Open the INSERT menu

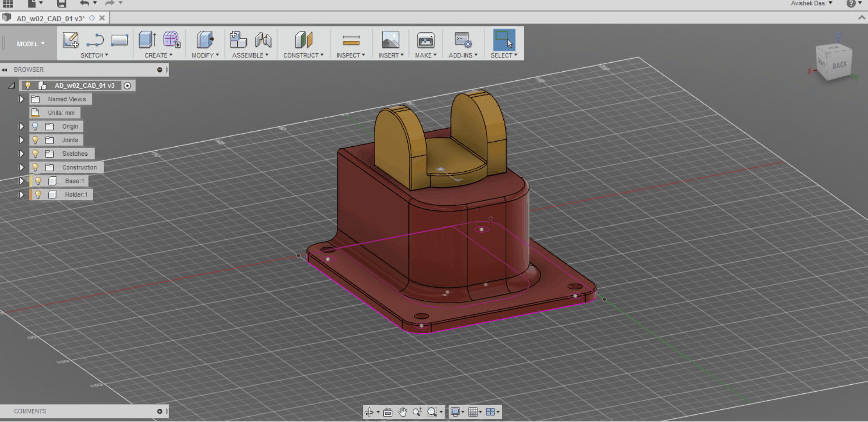tap(391, 55)
